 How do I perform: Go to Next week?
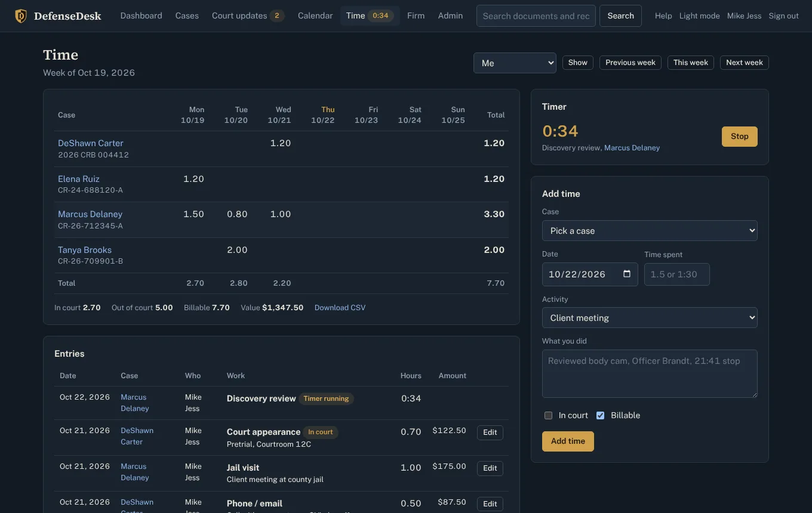744,63
